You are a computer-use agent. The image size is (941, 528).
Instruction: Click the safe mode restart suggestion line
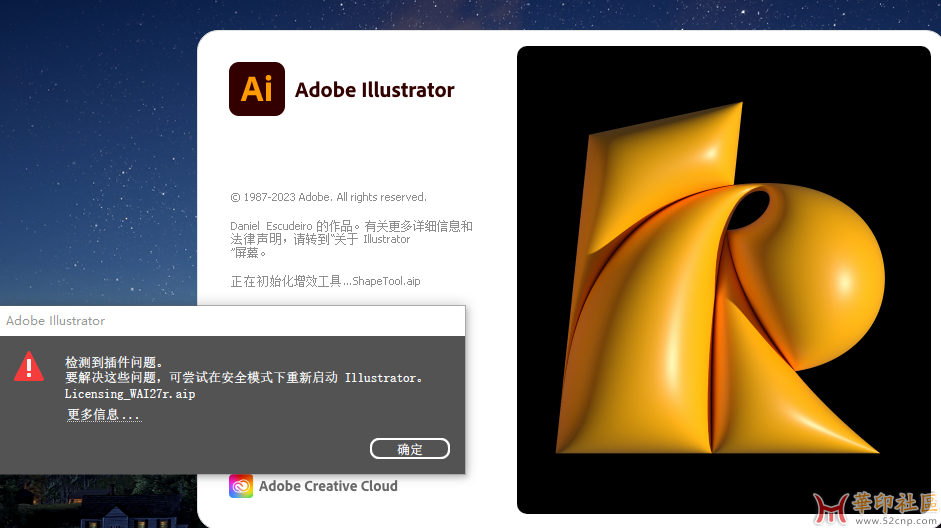point(244,378)
